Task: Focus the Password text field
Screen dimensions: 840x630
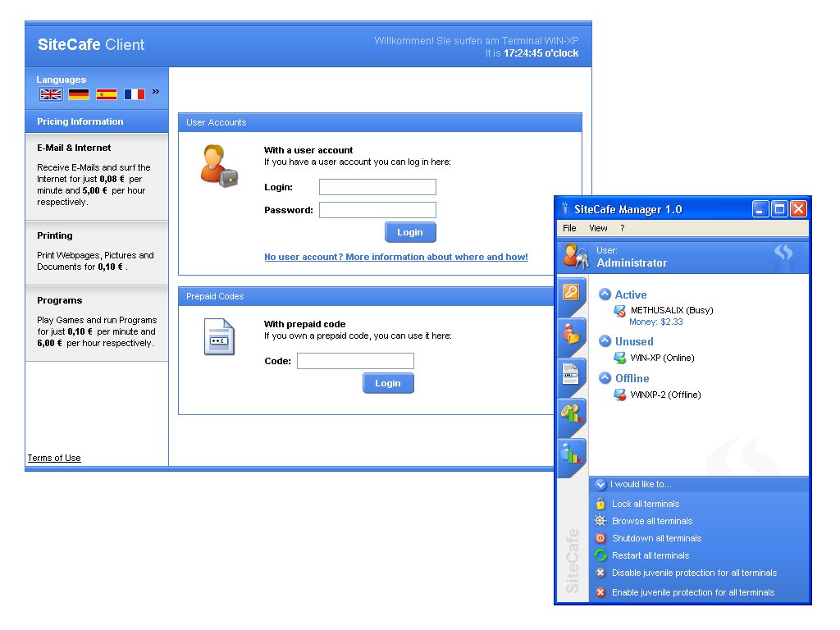Action: click(377, 210)
